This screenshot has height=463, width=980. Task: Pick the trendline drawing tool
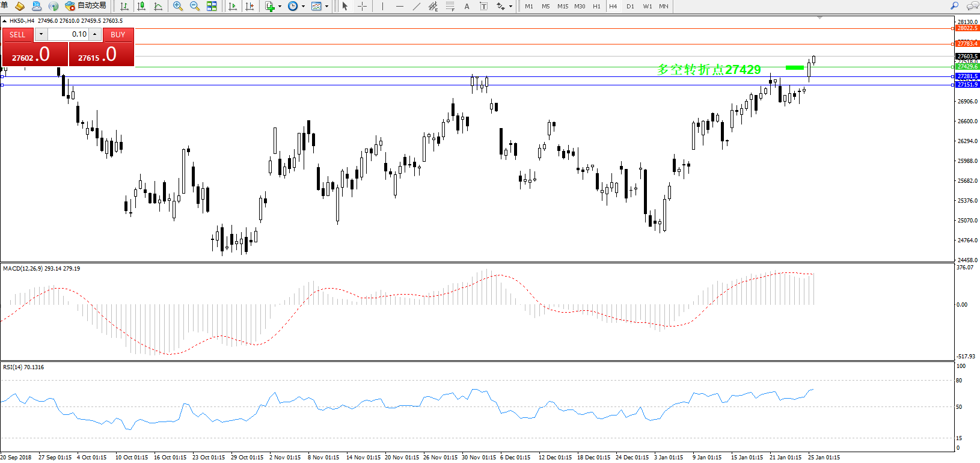(417, 6)
